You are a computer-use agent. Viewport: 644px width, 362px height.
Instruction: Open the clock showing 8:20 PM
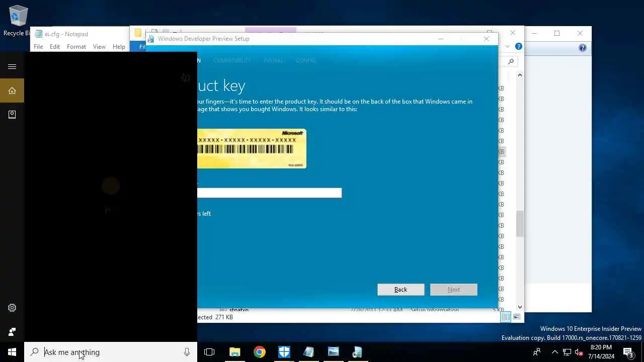click(601, 352)
